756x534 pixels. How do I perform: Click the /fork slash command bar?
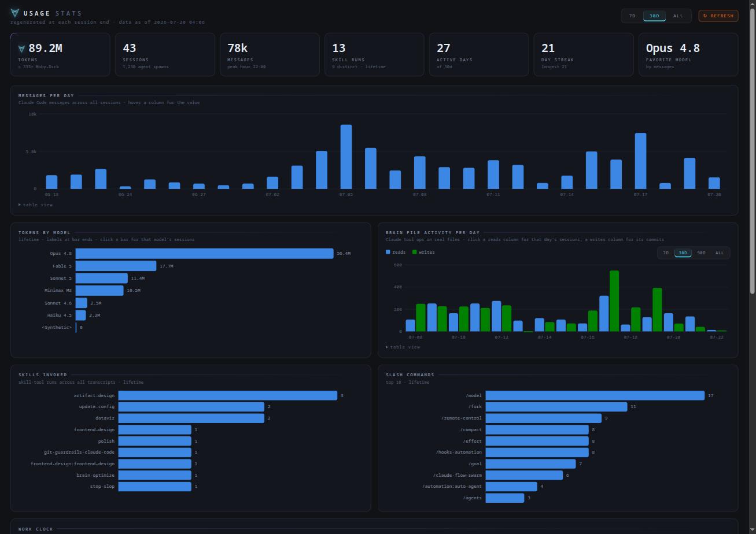[556, 407]
